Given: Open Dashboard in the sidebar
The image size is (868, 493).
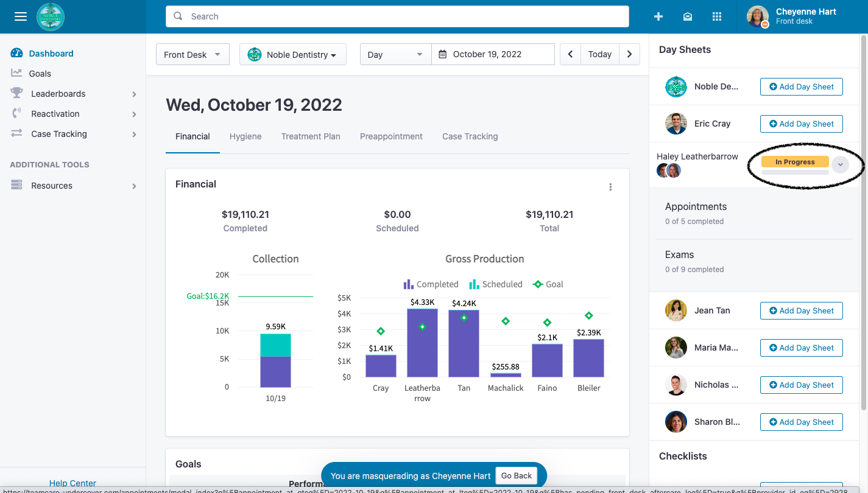Looking at the screenshot, I should [51, 54].
